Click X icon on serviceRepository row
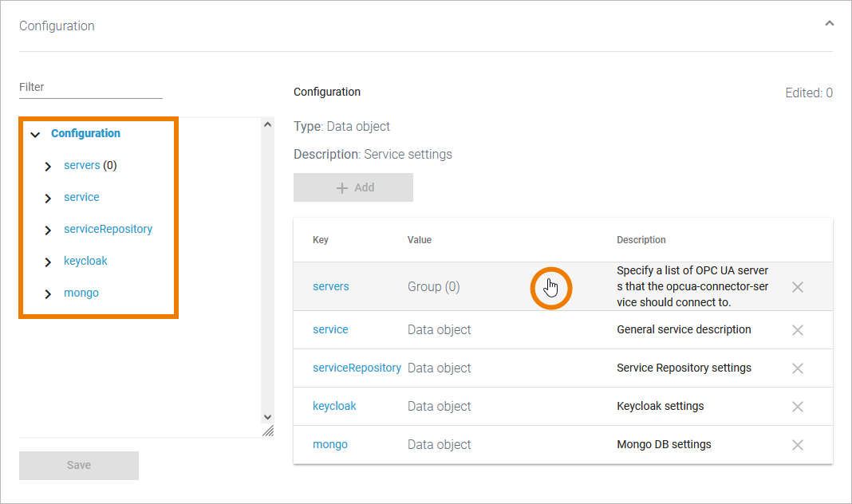852x504 pixels. pos(797,368)
